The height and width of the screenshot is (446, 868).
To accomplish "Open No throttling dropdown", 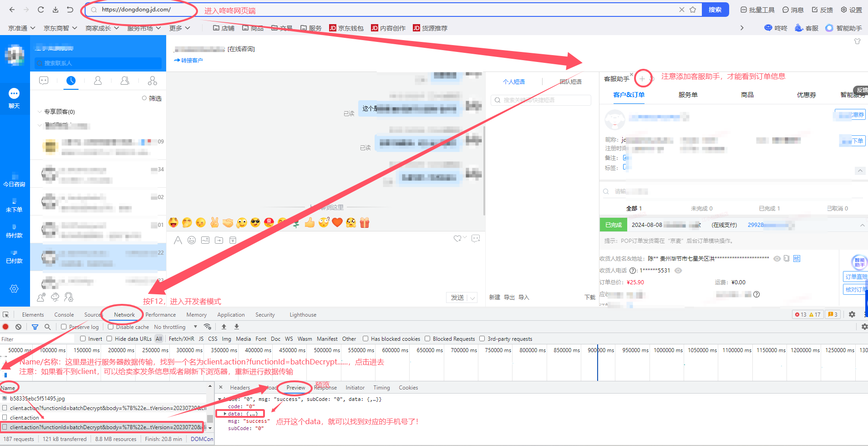I will point(176,327).
